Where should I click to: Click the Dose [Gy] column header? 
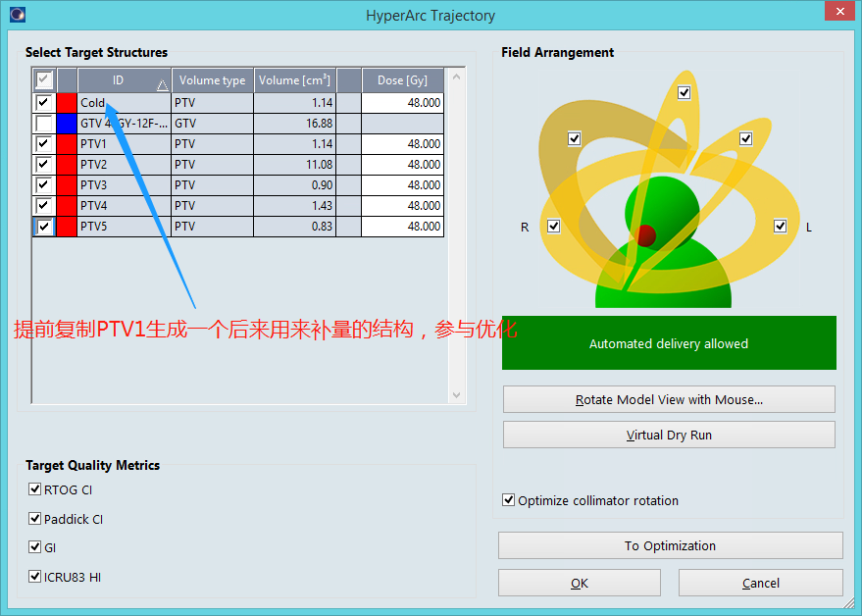click(x=402, y=80)
